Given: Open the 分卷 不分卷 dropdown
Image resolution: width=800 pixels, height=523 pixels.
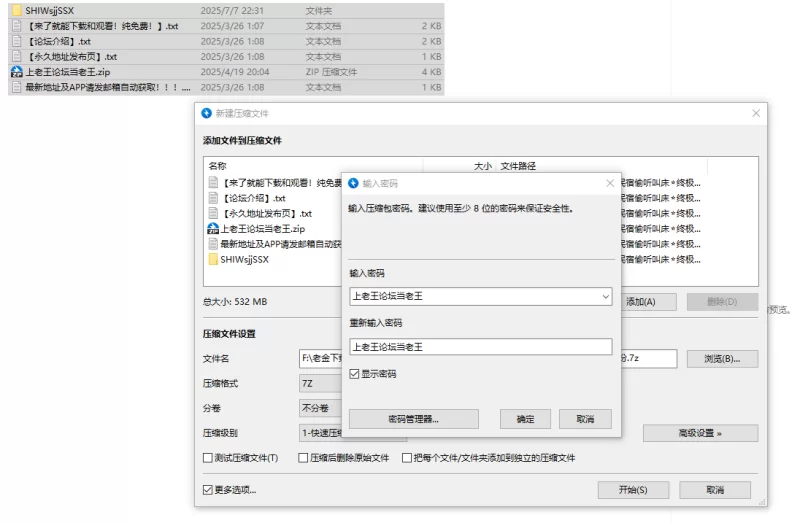Looking at the screenshot, I should coord(320,408).
